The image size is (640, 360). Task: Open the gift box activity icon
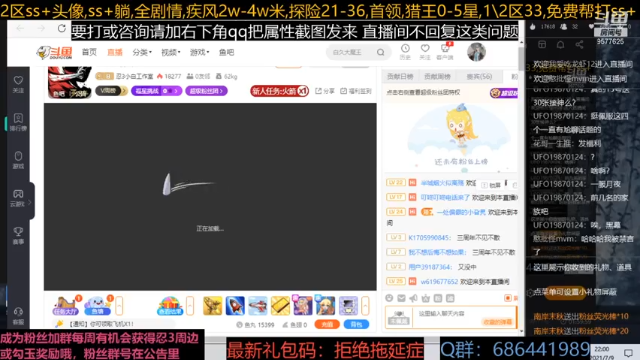170,306
